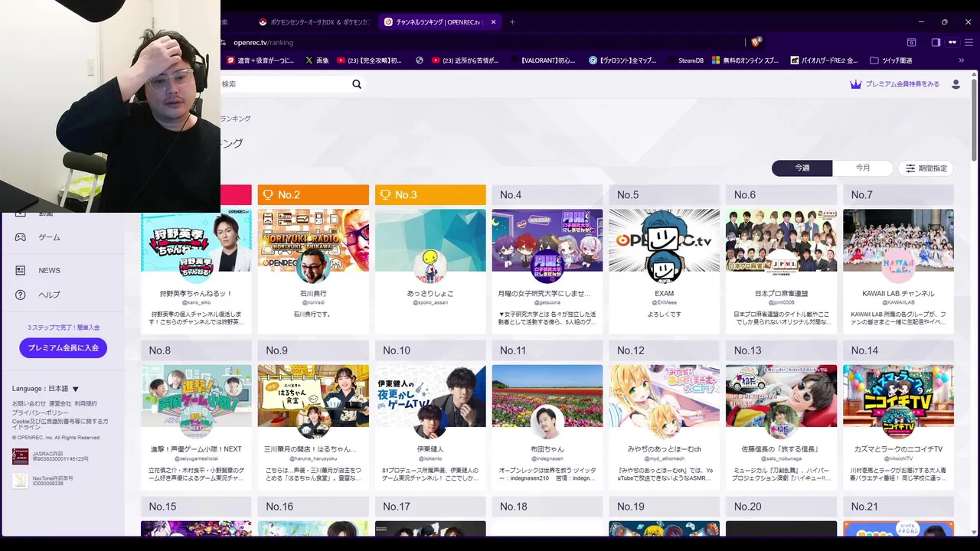This screenshot has width=980, height=551.
Task: Open the ヴァロラント全マップ bookmark
Action: pyautogui.click(x=622, y=60)
